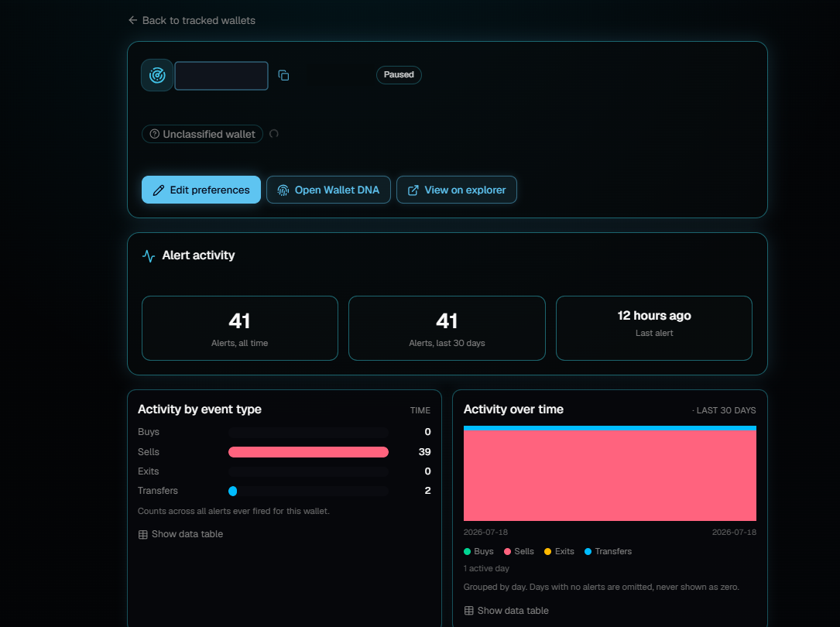Open Wallet DNA

[328, 190]
